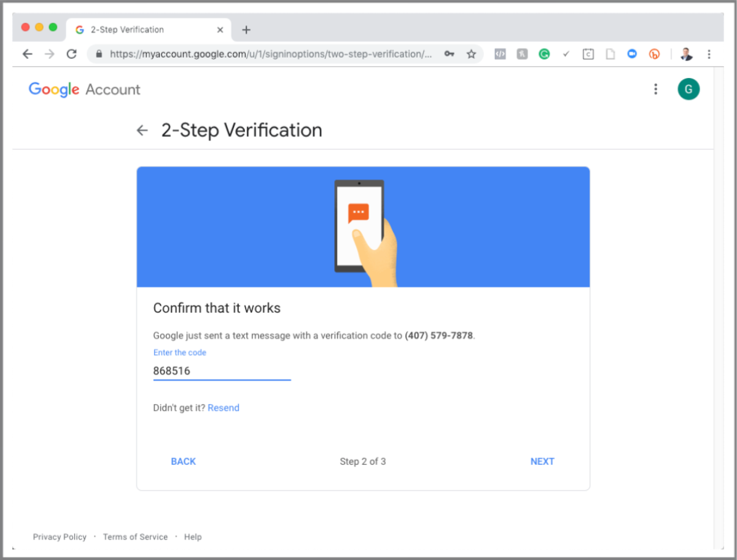This screenshot has height=560, width=737.
Task: Return using the arrow beside 2-Step Verification
Action: 142,130
